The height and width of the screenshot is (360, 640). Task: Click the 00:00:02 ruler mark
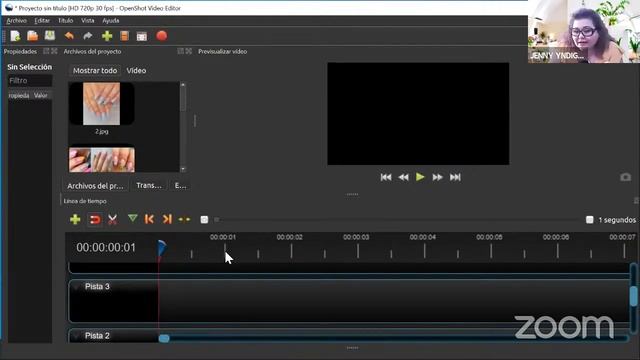(289, 237)
